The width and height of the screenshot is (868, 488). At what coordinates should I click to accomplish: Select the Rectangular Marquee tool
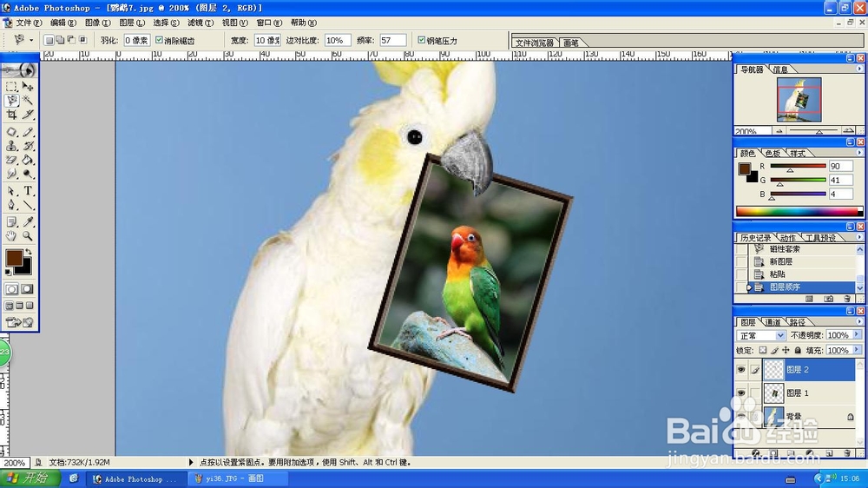(x=11, y=87)
